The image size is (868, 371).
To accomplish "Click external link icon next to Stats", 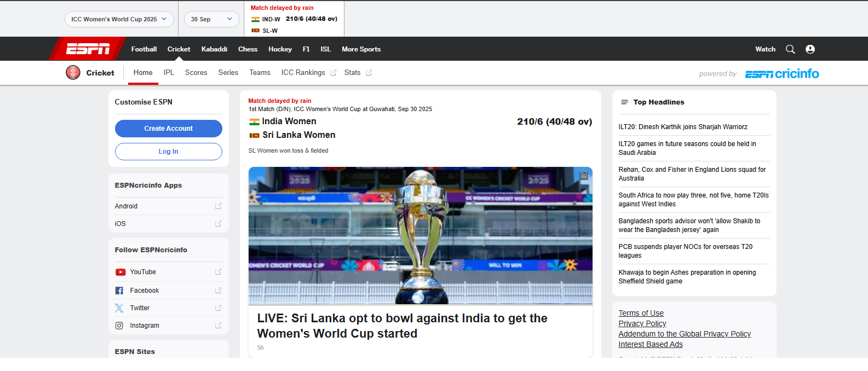I will tap(369, 73).
